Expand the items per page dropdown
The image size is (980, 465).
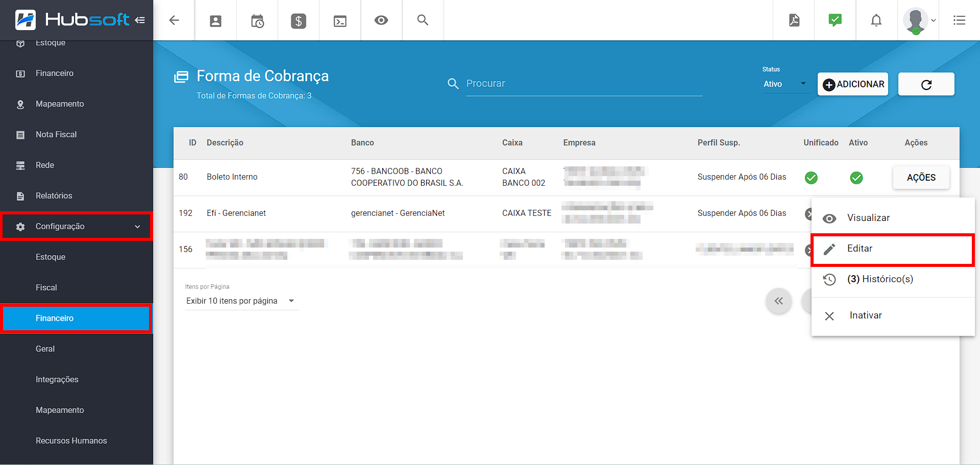[241, 301]
